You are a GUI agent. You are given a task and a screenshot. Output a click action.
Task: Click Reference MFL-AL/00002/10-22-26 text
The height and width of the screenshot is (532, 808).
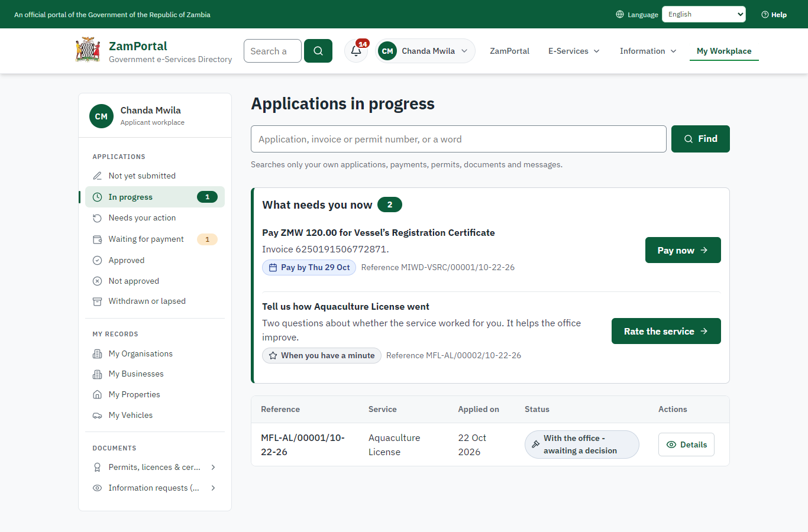pyautogui.click(x=454, y=355)
